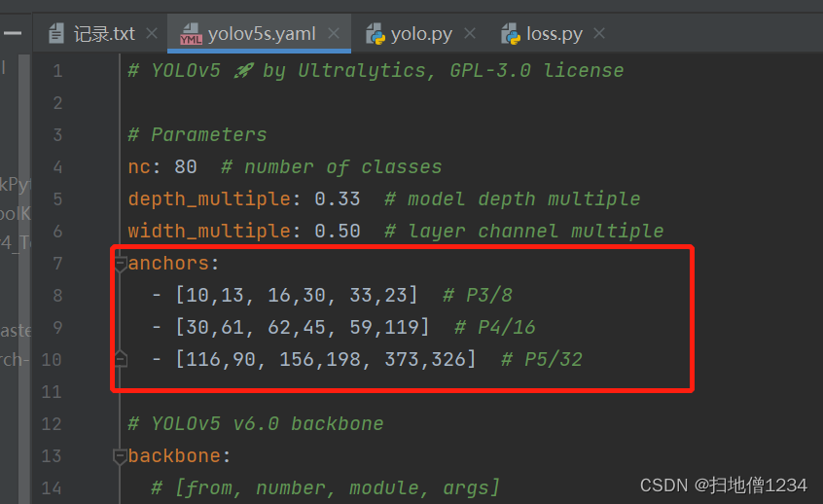Viewport: 823px width, 504px height.
Task: Click the value 0.50
Action: (x=338, y=231)
